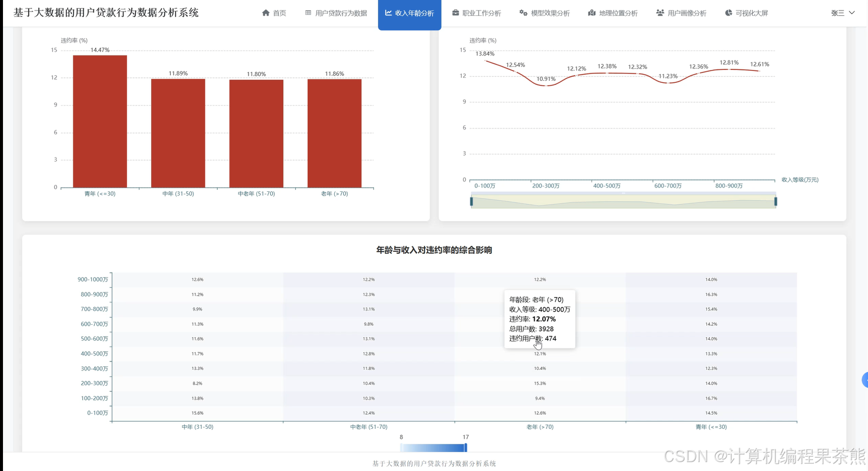This screenshot has height=471, width=868.
Task: Click the 400-500万 label on line chart axis
Action: tap(607, 186)
